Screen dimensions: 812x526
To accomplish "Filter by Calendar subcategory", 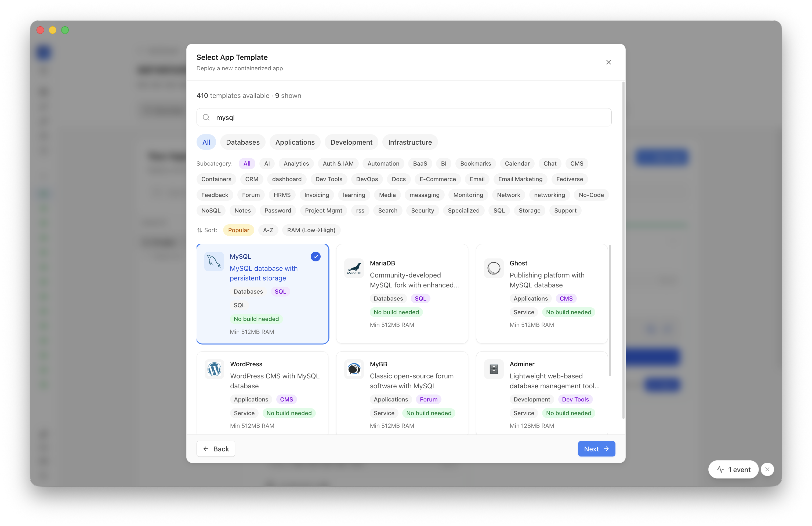I will [x=517, y=164].
